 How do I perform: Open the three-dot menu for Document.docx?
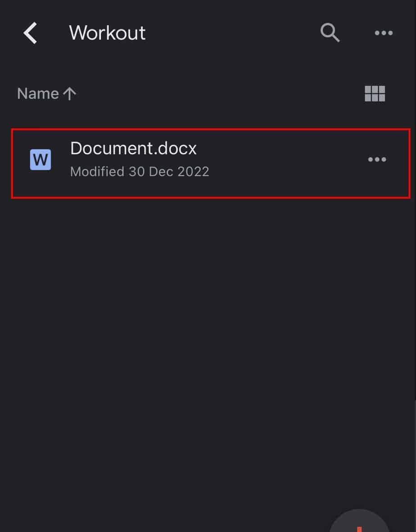click(x=377, y=159)
